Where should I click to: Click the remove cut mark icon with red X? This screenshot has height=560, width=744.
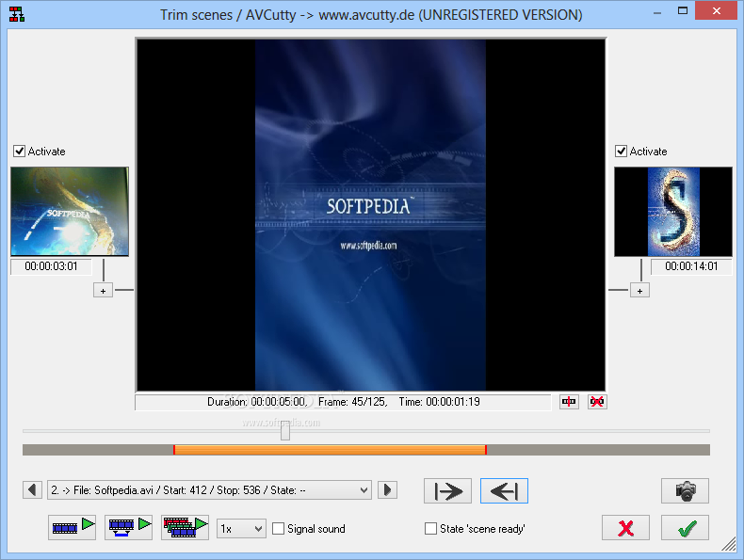(x=597, y=402)
